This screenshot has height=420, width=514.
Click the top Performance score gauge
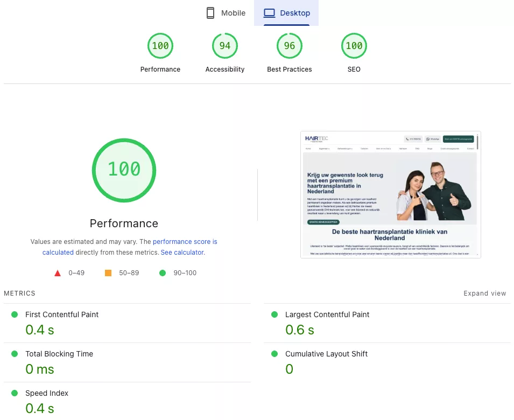160,46
